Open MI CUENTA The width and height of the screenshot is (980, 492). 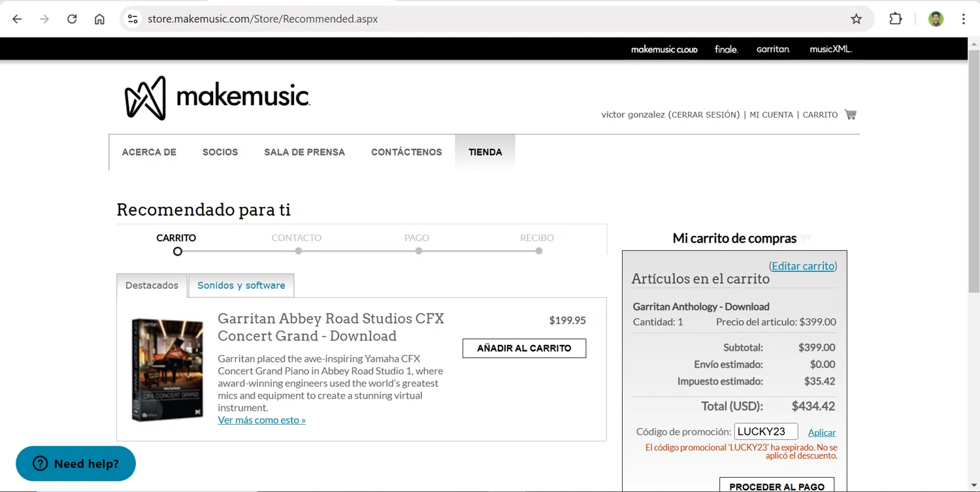(771, 115)
